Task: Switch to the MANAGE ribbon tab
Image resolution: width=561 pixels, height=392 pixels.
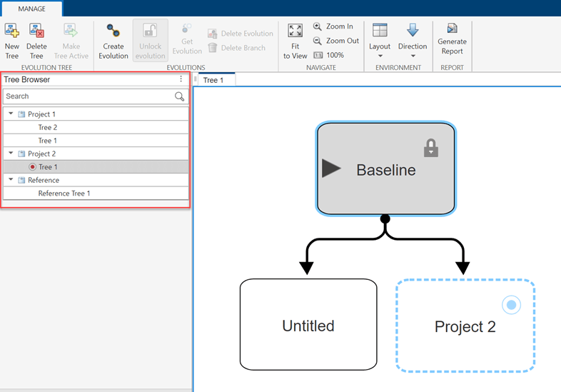Action: coord(32,9)
